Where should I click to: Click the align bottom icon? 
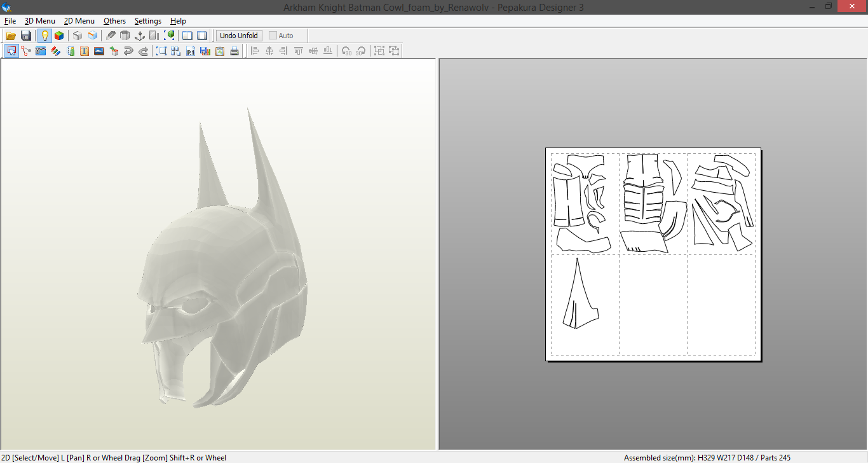click(x=328, y=51)
